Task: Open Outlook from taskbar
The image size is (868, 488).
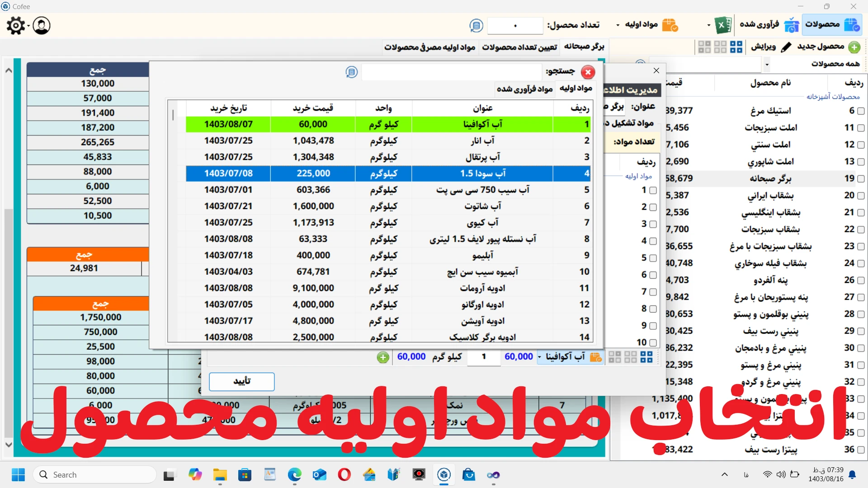Action: [320, 475]
